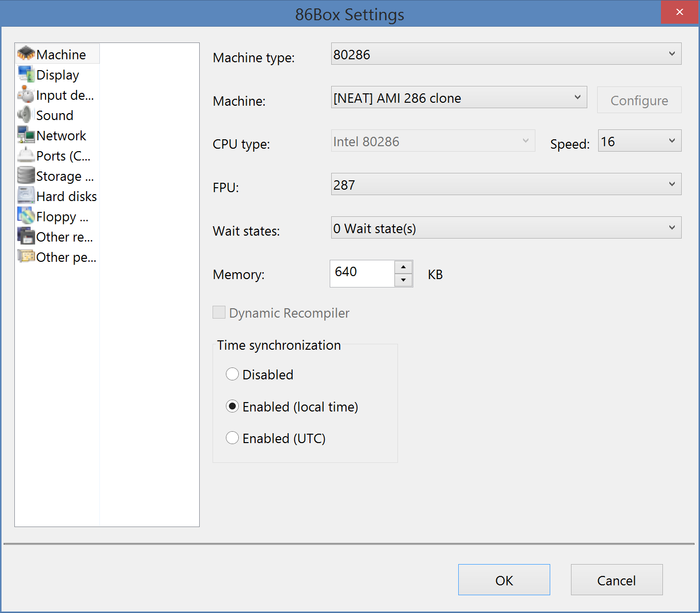Click the Network category icon

click(26, 135)
